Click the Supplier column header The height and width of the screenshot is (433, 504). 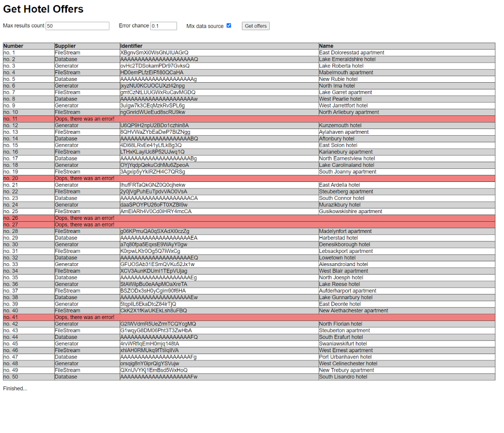(65, 46)
